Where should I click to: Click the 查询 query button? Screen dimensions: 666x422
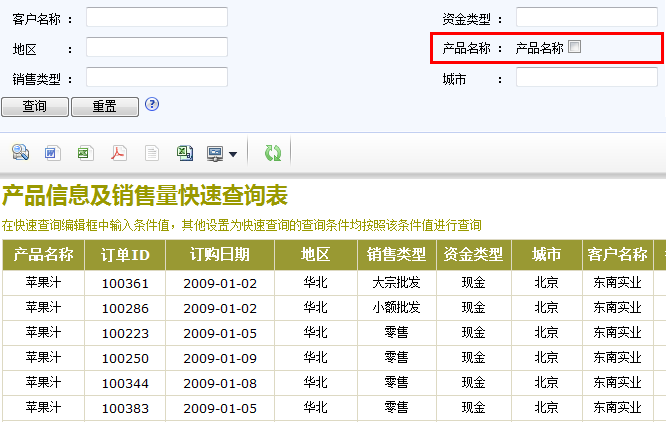click(x=35, y=106)
